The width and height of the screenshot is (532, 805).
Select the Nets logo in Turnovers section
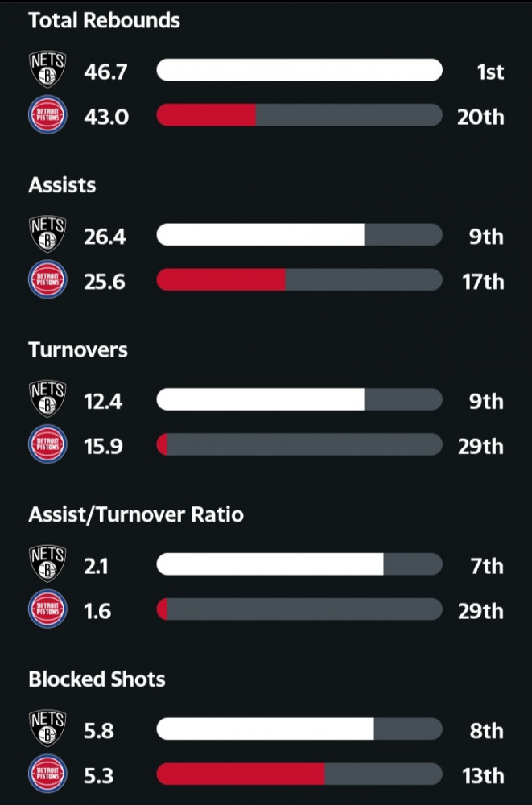[x=47, y=400]
